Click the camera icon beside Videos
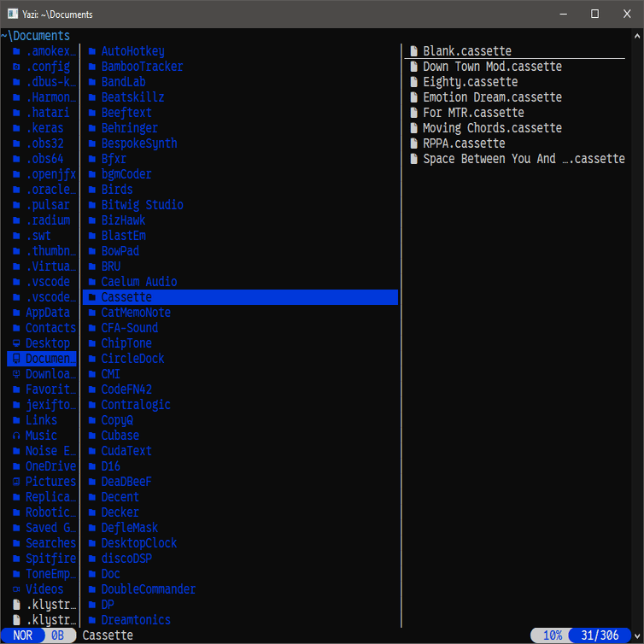The width and height of the screenshot is (644, 644). (16, 589)
